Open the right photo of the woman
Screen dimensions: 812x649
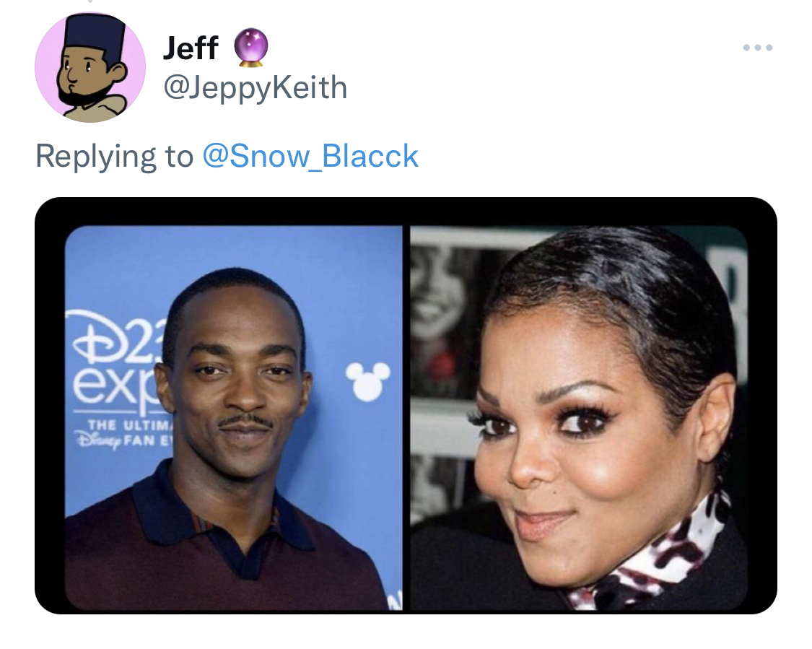click(x=578, y=417)
